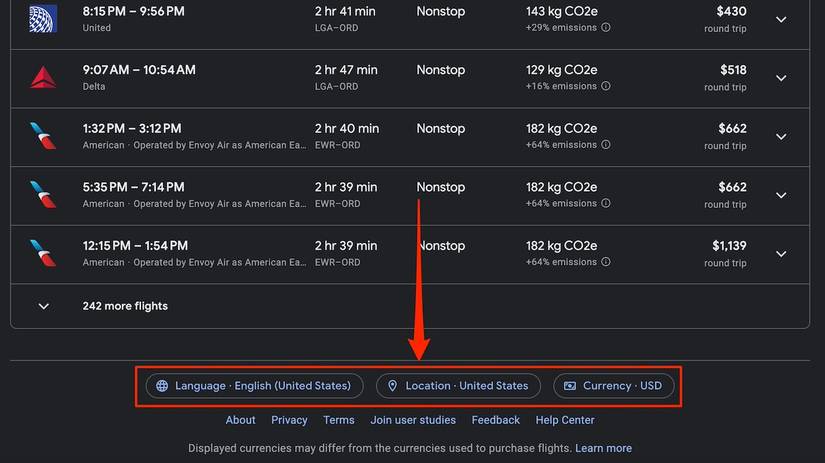Click emissions info icon on United flight
825x463 pixels.
click(606, 28)
